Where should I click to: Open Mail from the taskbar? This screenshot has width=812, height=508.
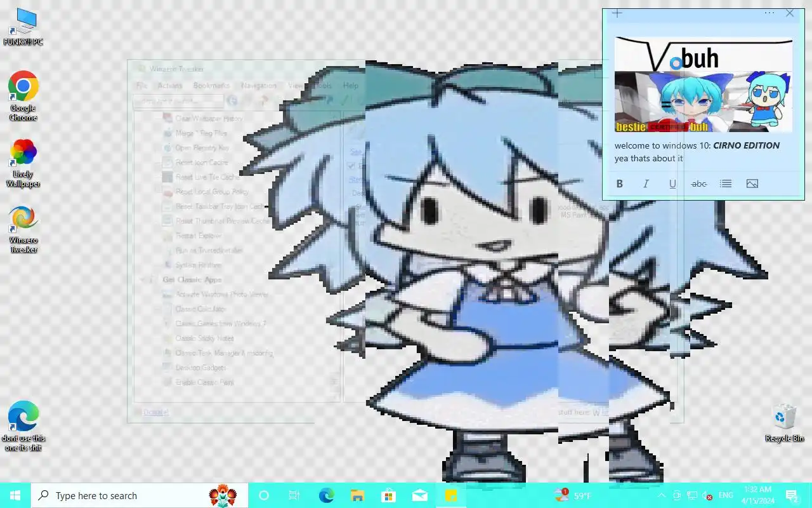point(420,495)
